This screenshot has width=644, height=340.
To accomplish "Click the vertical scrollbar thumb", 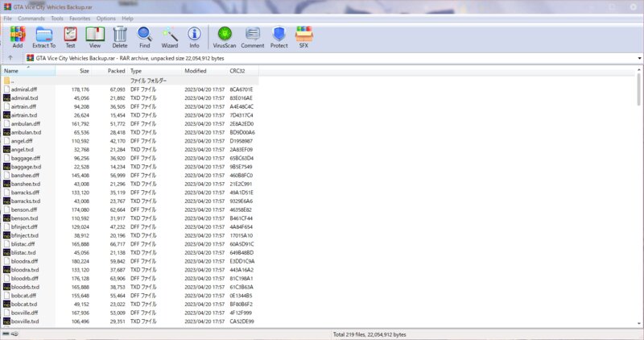I will pyautogui.click(x=639, y=89).
